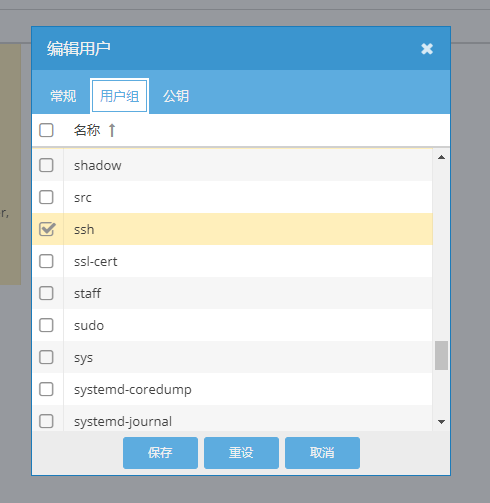Image resolution: width=490 pixels, height=503 pixels.
Task: Toggle the select-all checkbox in header
Action: coord(46,130)
